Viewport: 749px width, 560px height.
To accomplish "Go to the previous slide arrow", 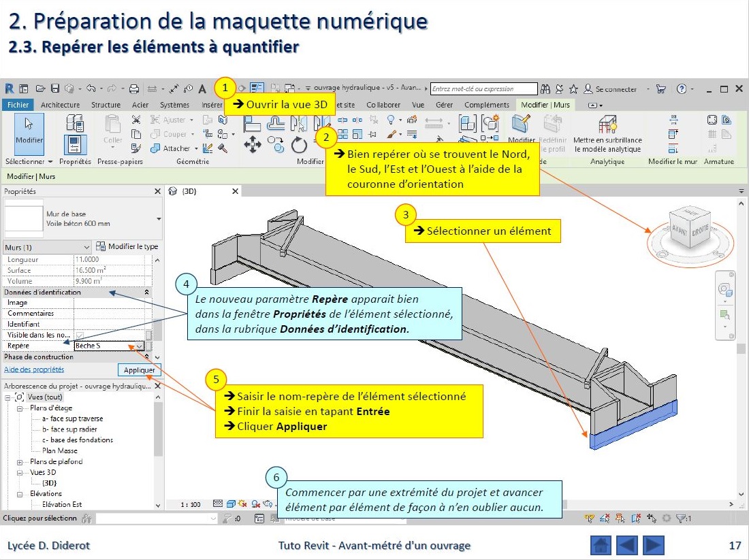I will coord(626,545).
